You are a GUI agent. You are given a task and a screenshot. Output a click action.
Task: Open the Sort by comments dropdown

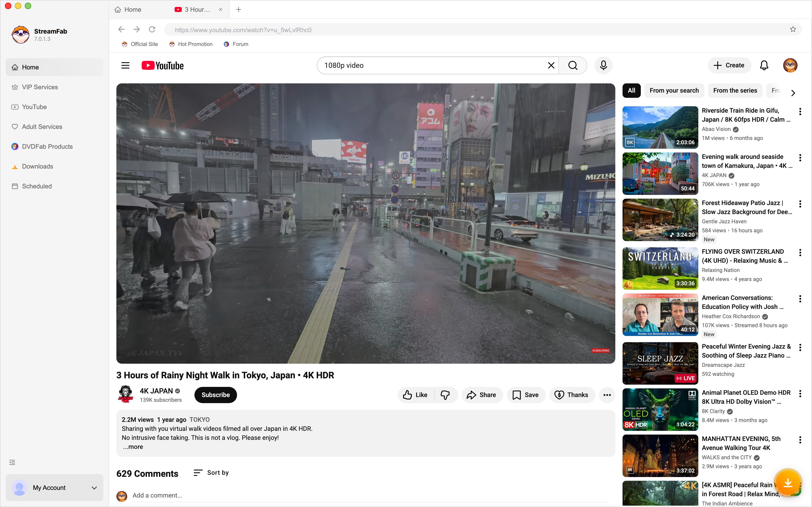(211, 473)
